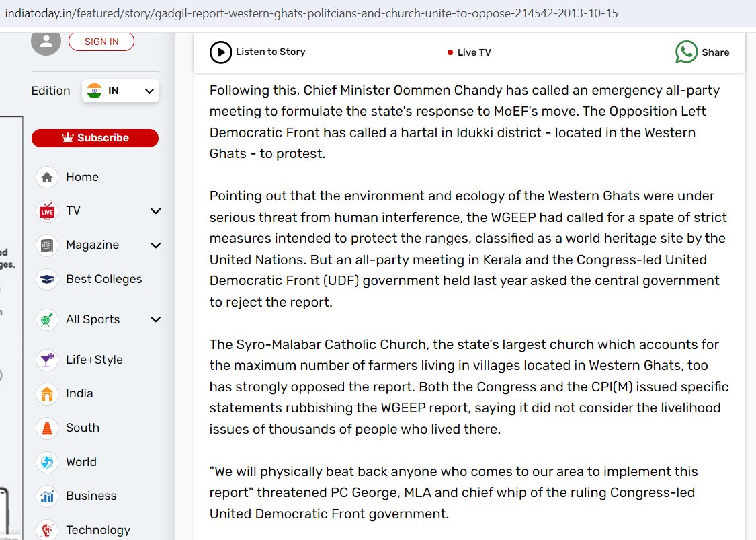This screenshot has height=540, width=756.
Task: Click the Magazine menu label
Action: (x=93, y=245)
